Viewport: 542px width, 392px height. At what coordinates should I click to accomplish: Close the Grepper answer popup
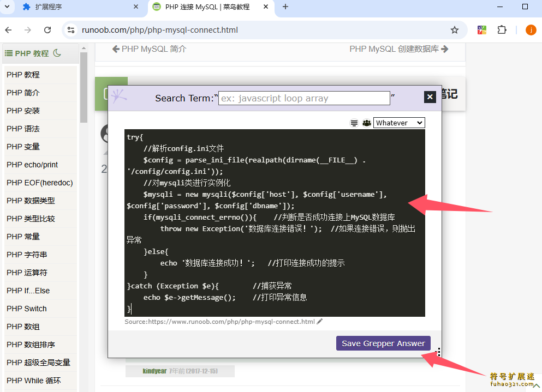(430, 97)
